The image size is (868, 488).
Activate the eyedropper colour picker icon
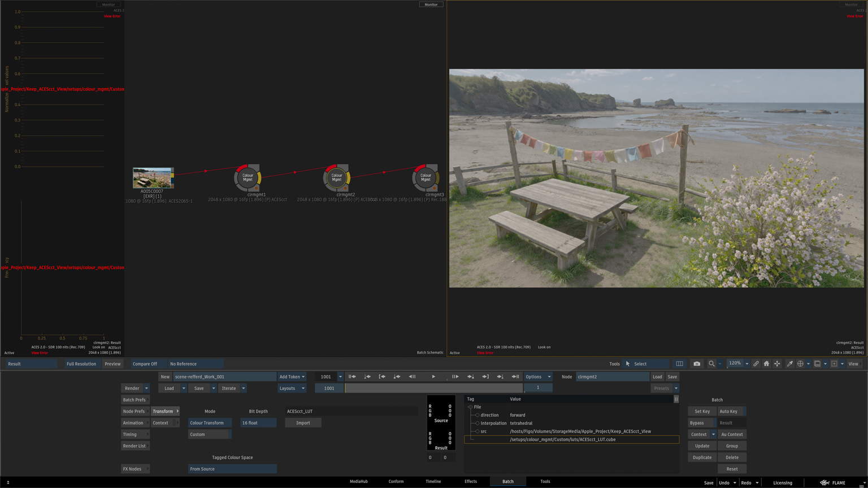pyautogui.click(x=789, y=364)
